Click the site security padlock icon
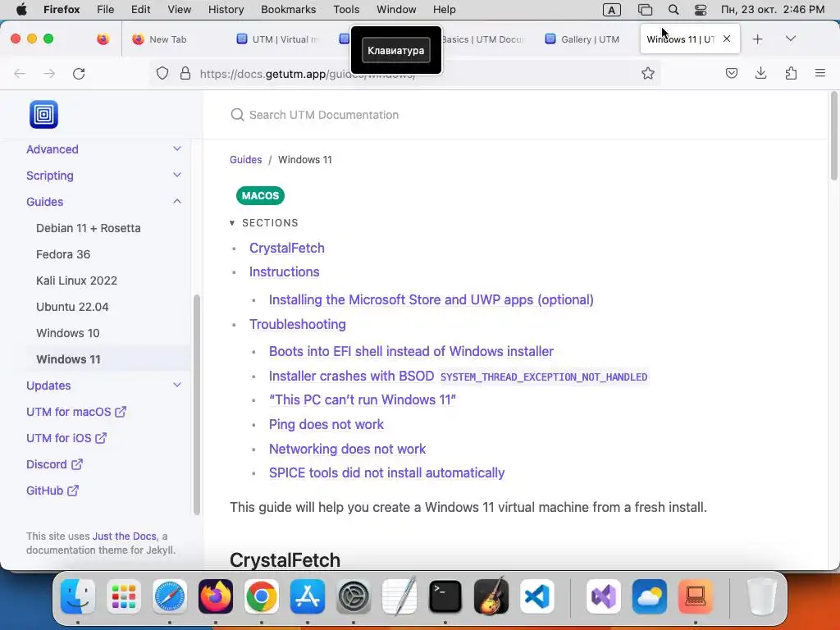840x630 pixels. coord(185,73)
